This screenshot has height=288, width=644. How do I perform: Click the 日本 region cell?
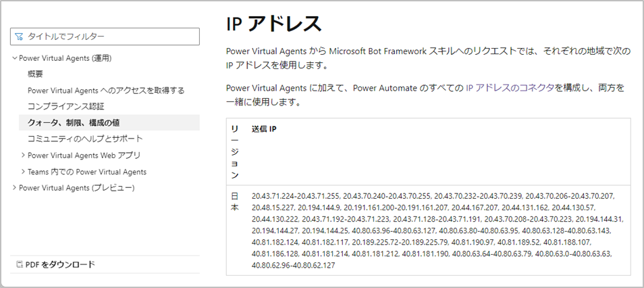(x=235, y=201)
